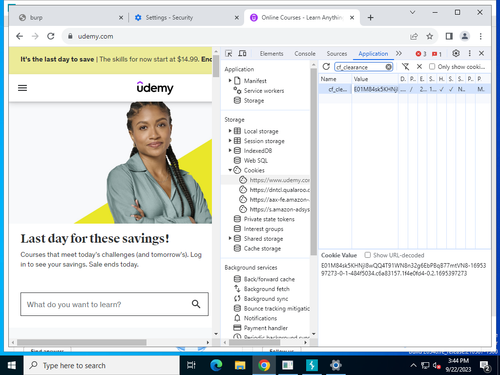500x375 pixels.
Task: Open Chrome three-dot menu
Action: [x=480, y=36]
